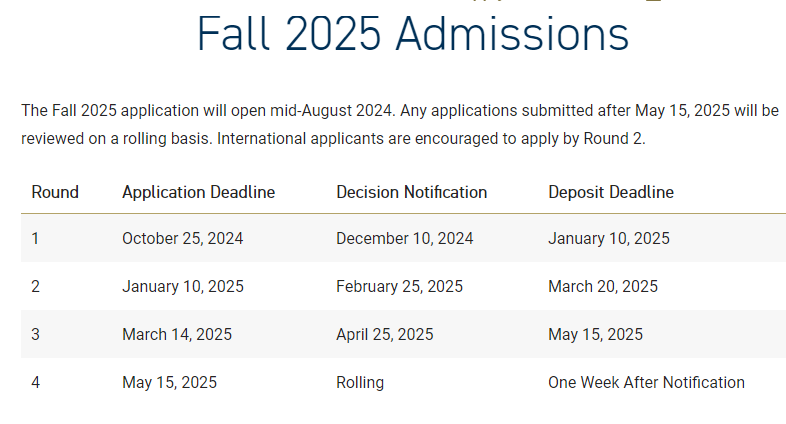Screen dimensions: 786x424
Task: Select Round 2 application deadline January 10, 2025
Action: click(x=182, y=286)
